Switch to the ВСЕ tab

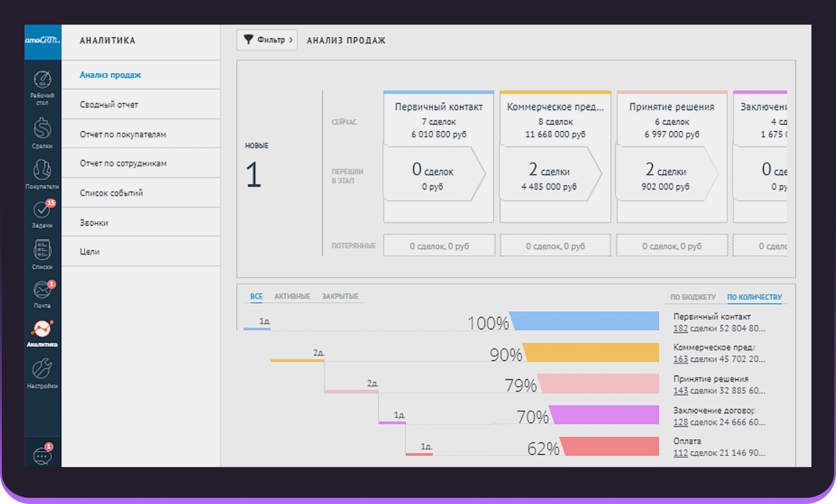click(256, 296)
